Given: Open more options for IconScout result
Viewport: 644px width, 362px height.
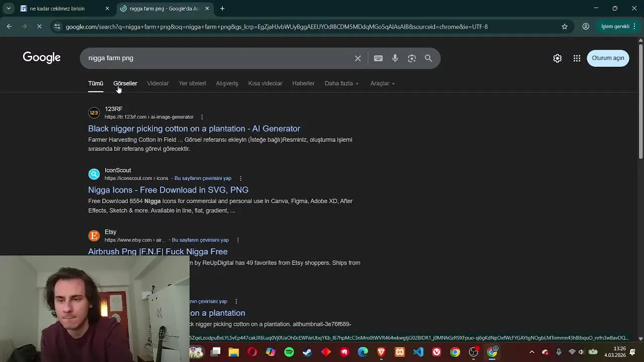Looking at the screenshot, I should (240, 178).
